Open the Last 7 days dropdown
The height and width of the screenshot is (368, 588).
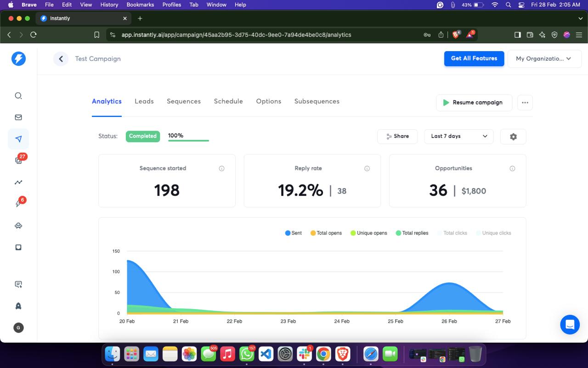(x=459, y=137)
